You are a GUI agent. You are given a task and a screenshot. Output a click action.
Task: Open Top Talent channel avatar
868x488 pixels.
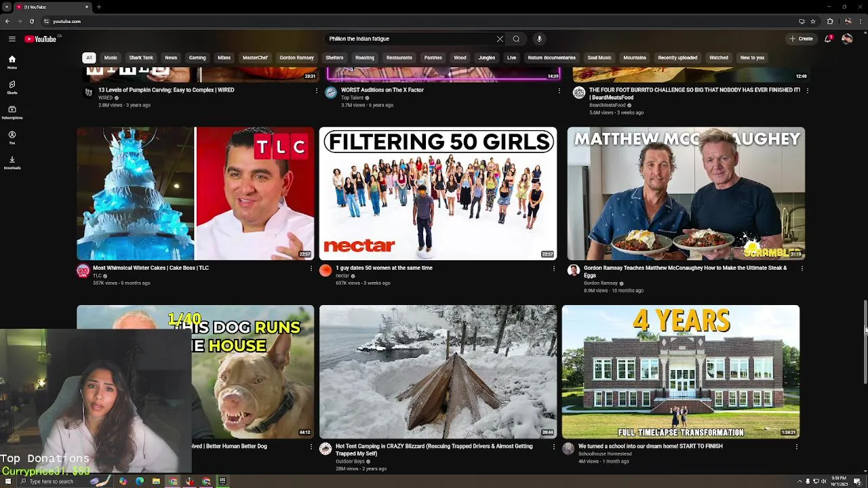point(331,93)
